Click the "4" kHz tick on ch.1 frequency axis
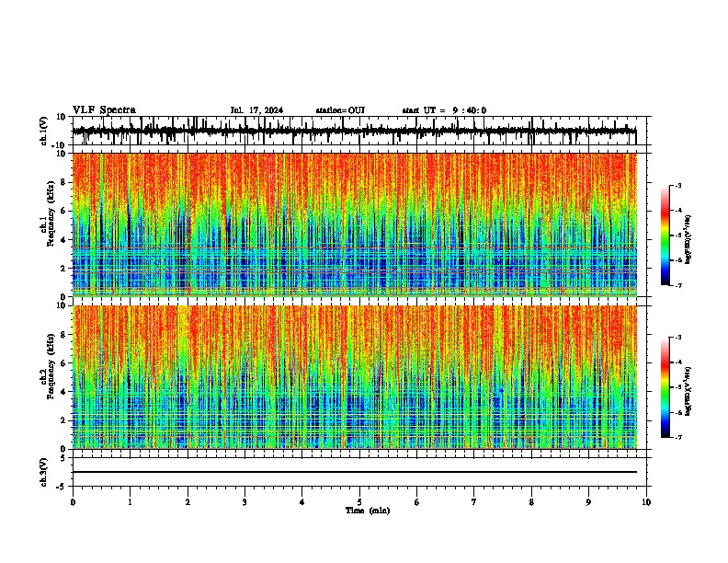728x563 pixels. pos(63,240)
